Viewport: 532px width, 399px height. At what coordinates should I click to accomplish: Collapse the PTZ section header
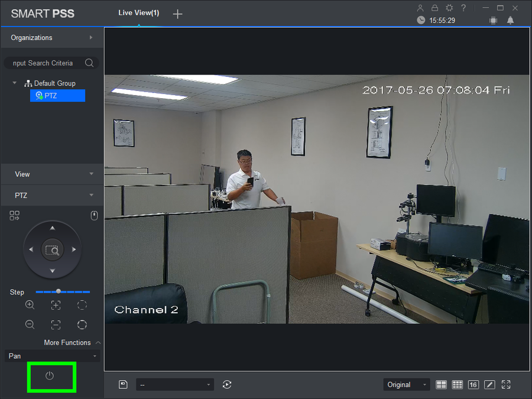pyautogui.click(x=52, y=196)
